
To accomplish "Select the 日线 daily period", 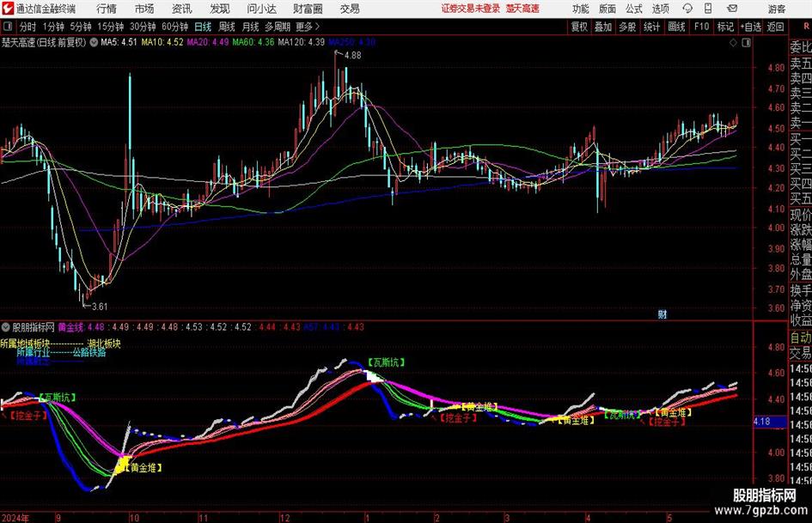I will pos(203,27).
